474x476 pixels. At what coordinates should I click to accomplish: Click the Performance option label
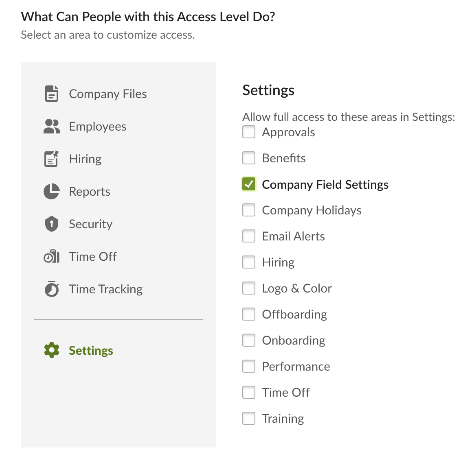click(296, 367)
